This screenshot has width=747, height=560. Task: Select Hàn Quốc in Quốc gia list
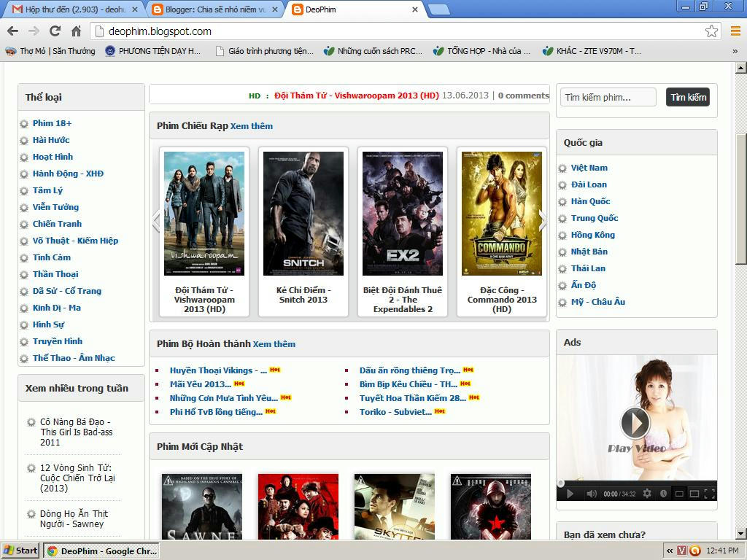point(591,201)
